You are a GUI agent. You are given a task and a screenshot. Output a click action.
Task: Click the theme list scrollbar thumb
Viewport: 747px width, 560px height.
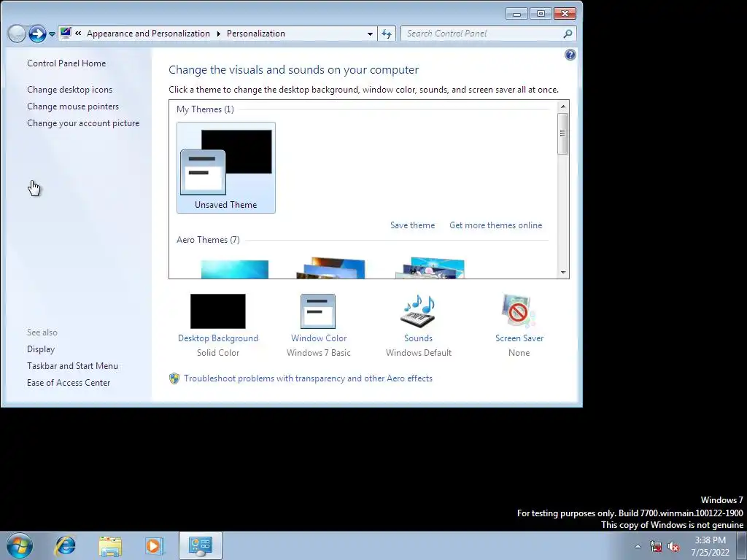click(563, 134)
